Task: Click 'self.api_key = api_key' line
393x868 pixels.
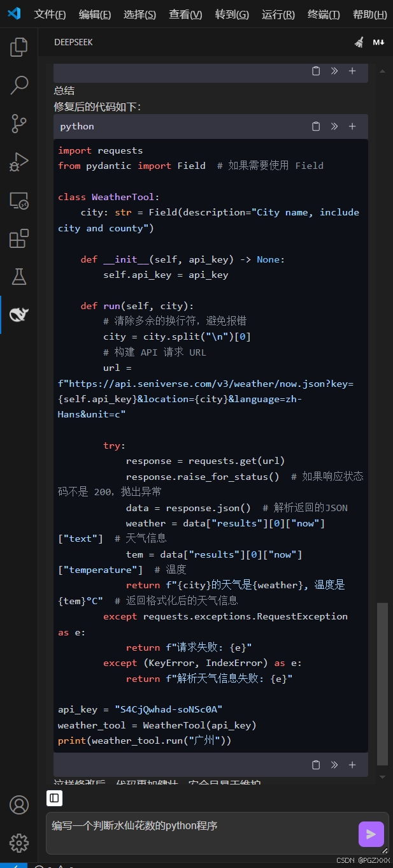Action: (166, 275)
